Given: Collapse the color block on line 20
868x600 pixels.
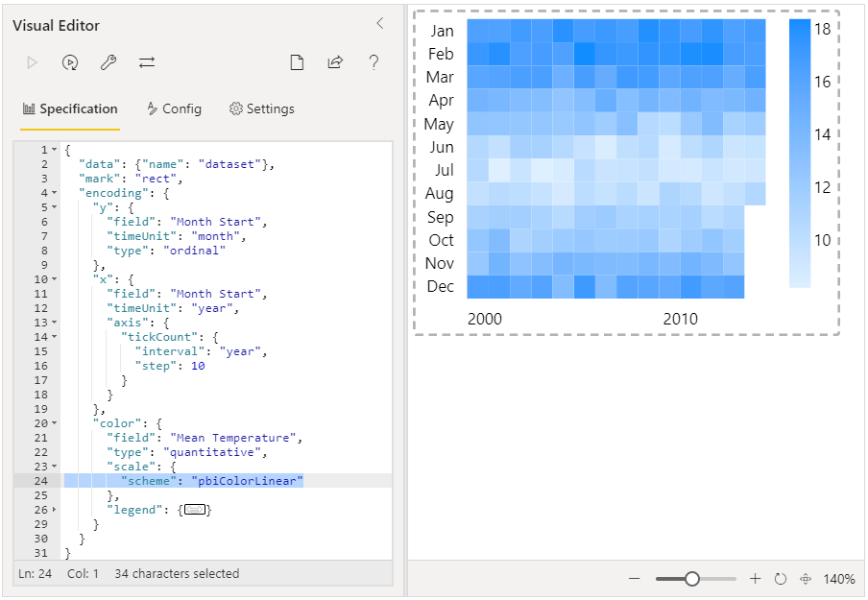Looking at the screenshot, I should click(x=54, y=422).
